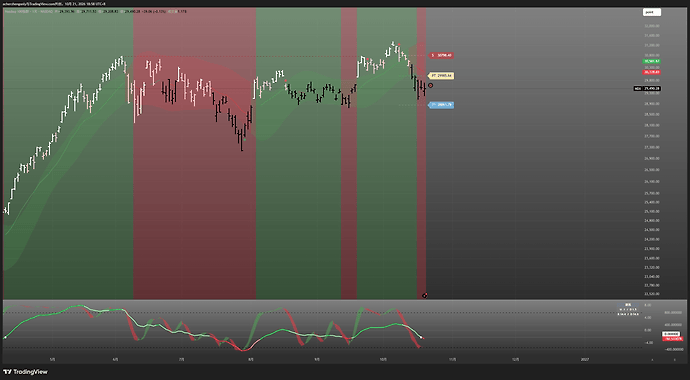Screen dimensions: 690x380
Task: Select the red S price label beside the chart
Action: pos(440,55)
